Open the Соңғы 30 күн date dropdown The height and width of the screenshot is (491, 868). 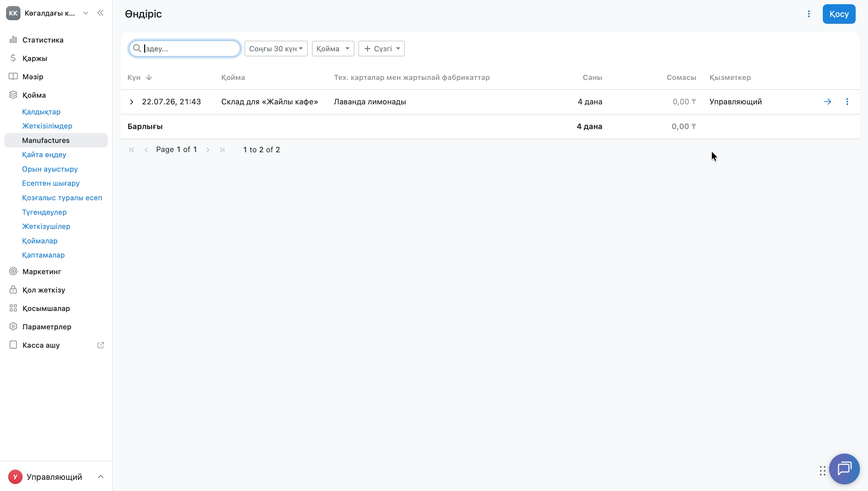tap(276, 49)
